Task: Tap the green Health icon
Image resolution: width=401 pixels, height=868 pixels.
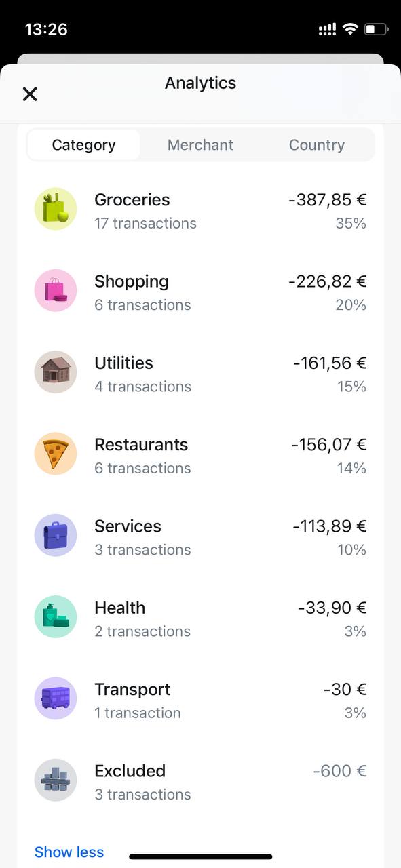Action: pyautogui.click(x=56, y=616)
